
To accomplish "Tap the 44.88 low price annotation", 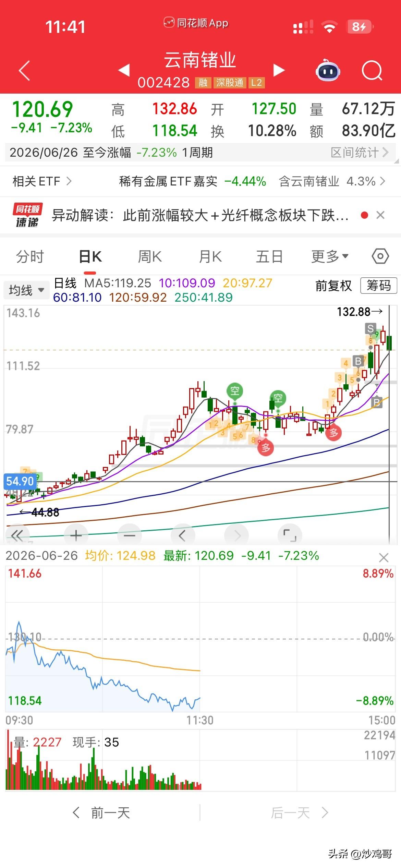I will point(39,512).
